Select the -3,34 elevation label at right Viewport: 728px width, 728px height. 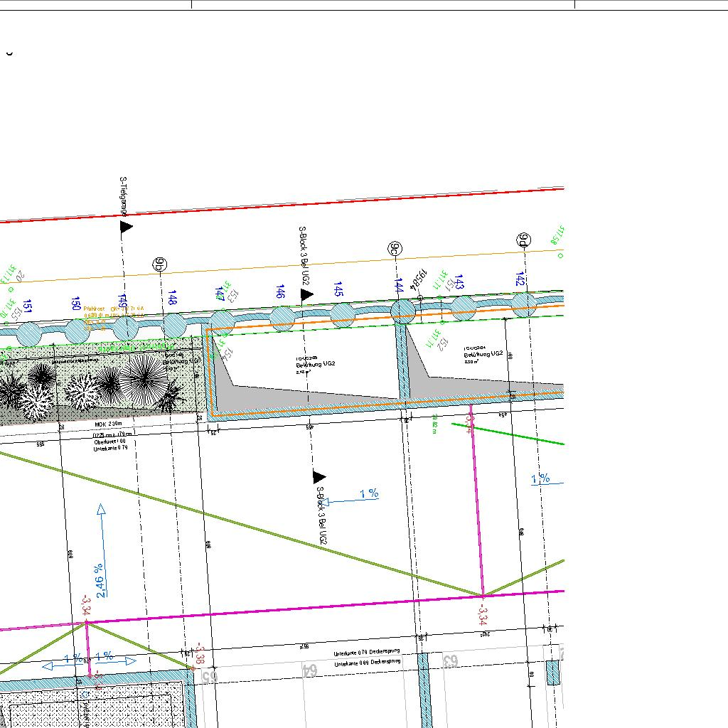pyautogui.click(x=482, y=613)
